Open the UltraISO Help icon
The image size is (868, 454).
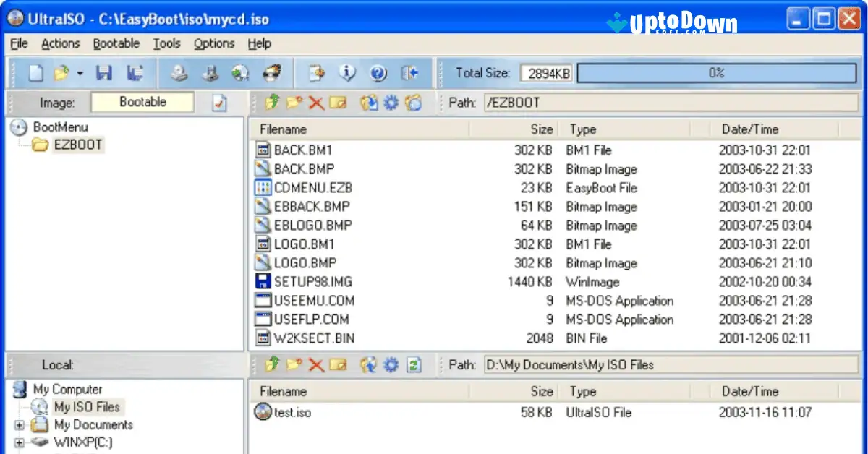coord(377,72)
